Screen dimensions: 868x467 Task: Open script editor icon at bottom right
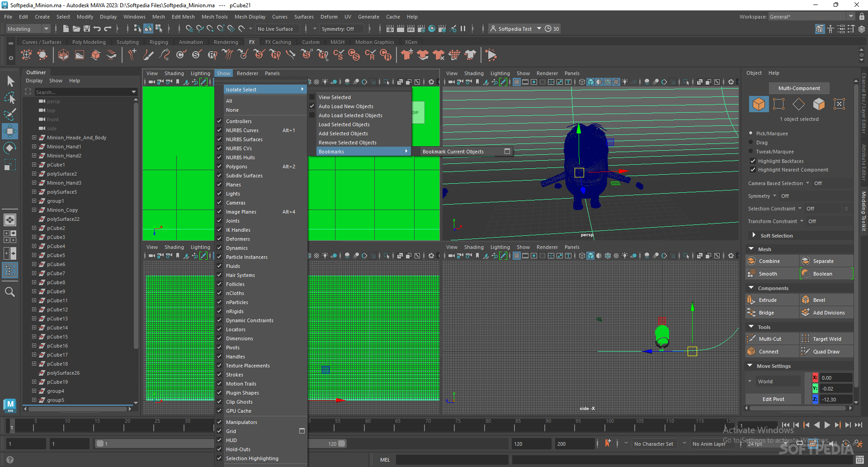[860, 460]
